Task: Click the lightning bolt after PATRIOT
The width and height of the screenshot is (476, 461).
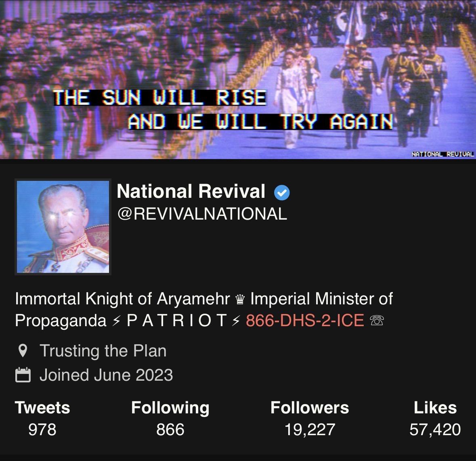Action: pos(236,321)
